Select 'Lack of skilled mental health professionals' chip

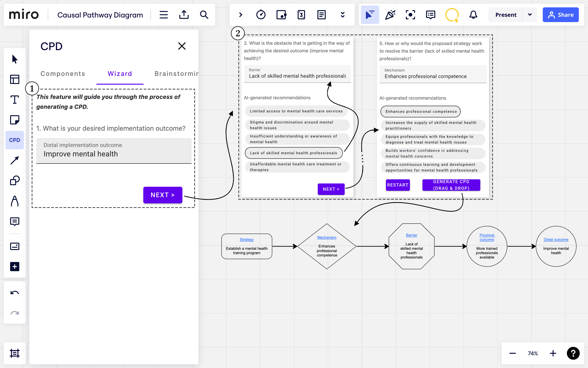tap(294, 153)
